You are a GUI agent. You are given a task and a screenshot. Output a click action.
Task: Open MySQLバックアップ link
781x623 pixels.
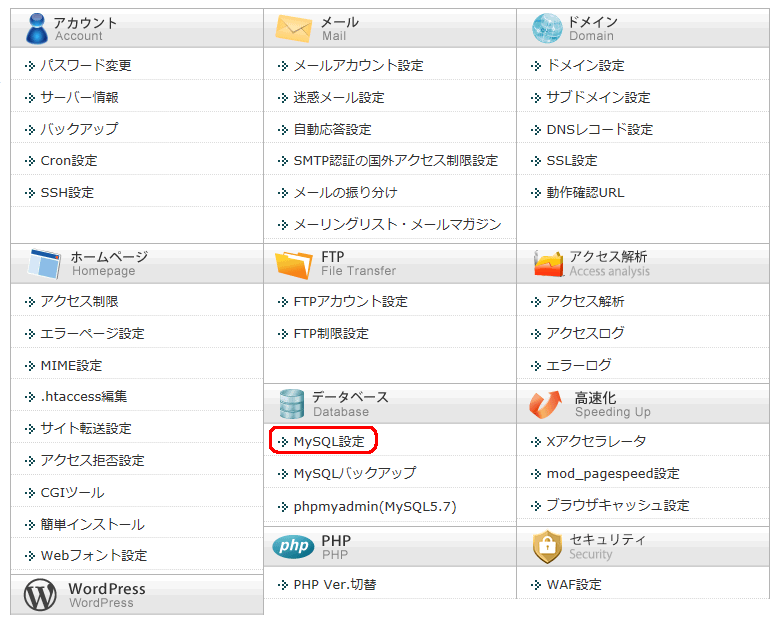tap(355, 473)
